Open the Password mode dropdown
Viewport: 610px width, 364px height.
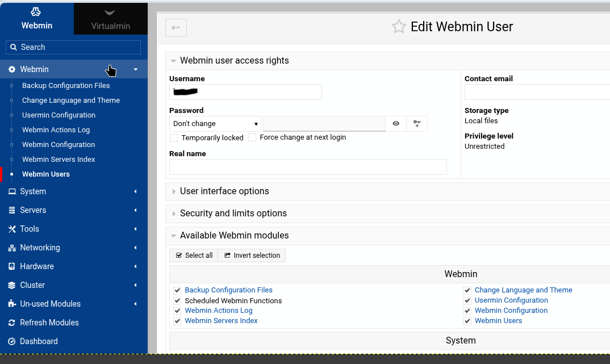215,124
